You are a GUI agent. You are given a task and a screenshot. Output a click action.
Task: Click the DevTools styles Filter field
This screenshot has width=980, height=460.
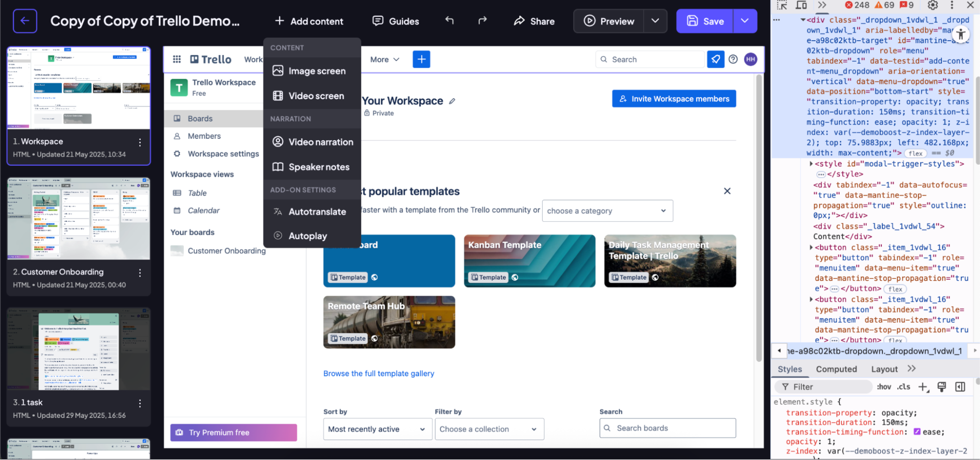click(824, 387)
